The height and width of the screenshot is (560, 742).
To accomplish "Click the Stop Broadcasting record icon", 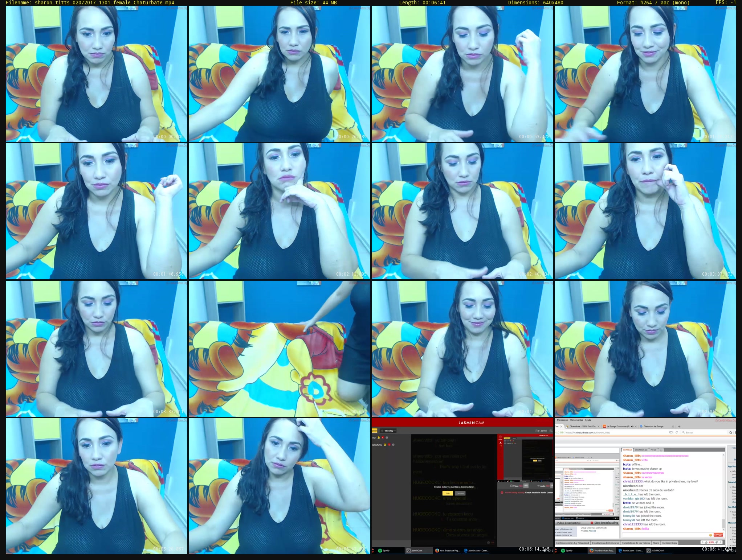I will point(592,523).
